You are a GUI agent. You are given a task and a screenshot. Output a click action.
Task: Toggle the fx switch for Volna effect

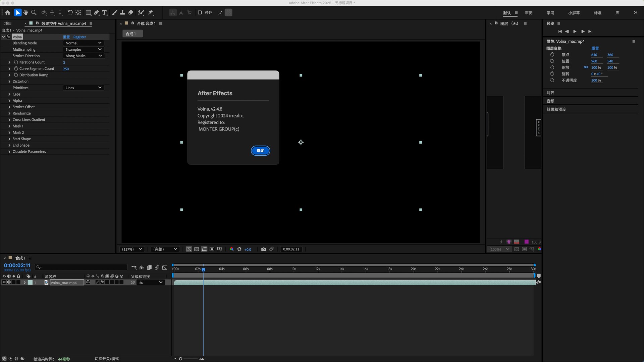click(x=8, y=37)
